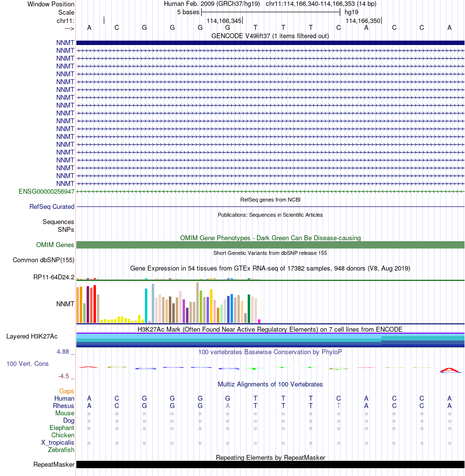The width and height of the screenshot is (465, 476).
Task: Select the Scale track label
Action: point(66,12)
